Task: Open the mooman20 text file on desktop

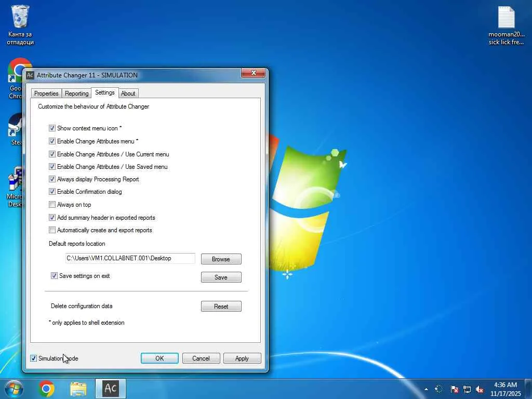Action: point(506,25)
